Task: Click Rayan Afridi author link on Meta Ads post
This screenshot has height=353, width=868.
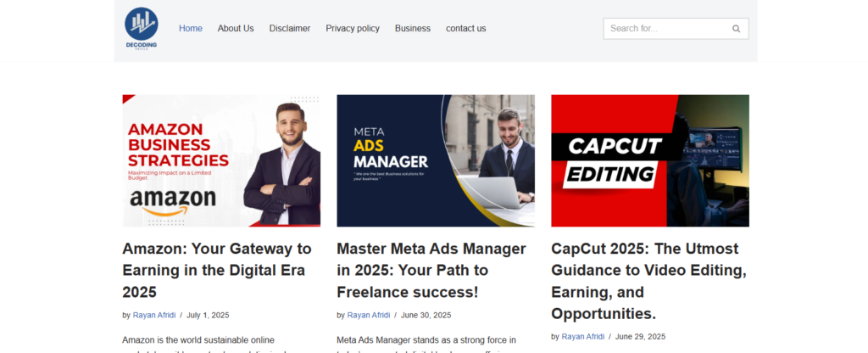Action: coord(368,315)
